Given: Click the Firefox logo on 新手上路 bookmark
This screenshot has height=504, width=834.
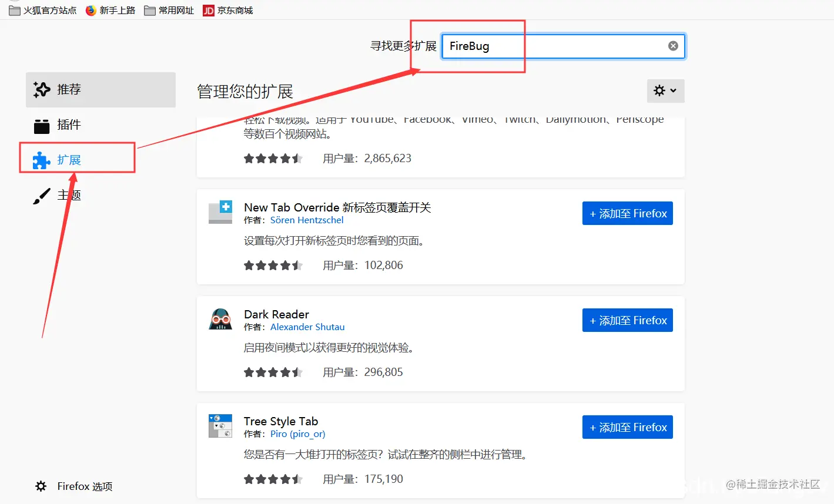Looking at the screenshot, I should coord(91,10).
